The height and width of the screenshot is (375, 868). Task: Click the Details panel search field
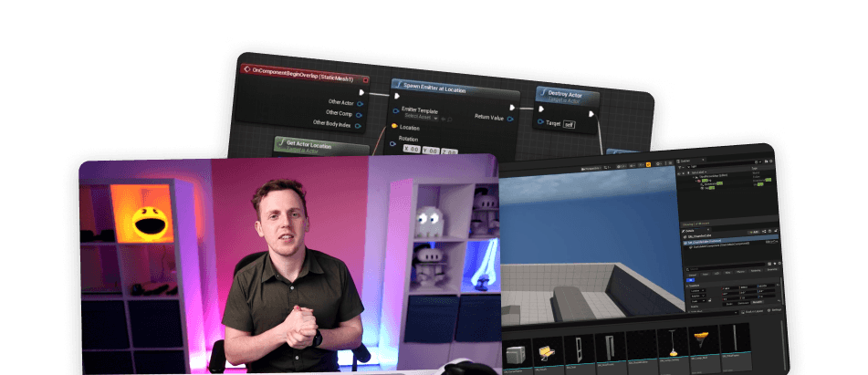pos(724,268)
